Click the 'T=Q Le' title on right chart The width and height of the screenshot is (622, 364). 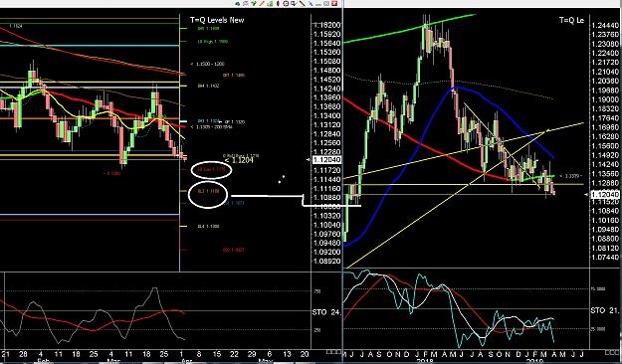tap(572, 20)
